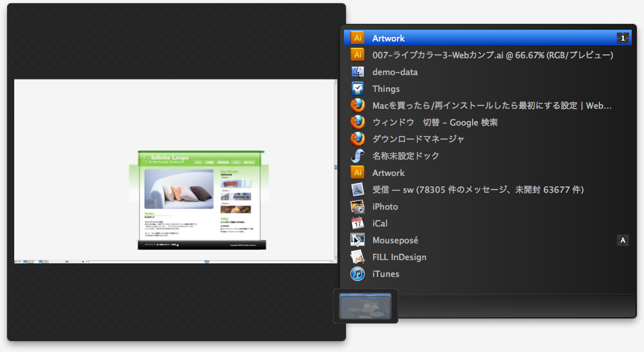The image size is (644, 352).
Task: Click the Illustrator icon of second Artwork row
Action: tap(358, 173)
